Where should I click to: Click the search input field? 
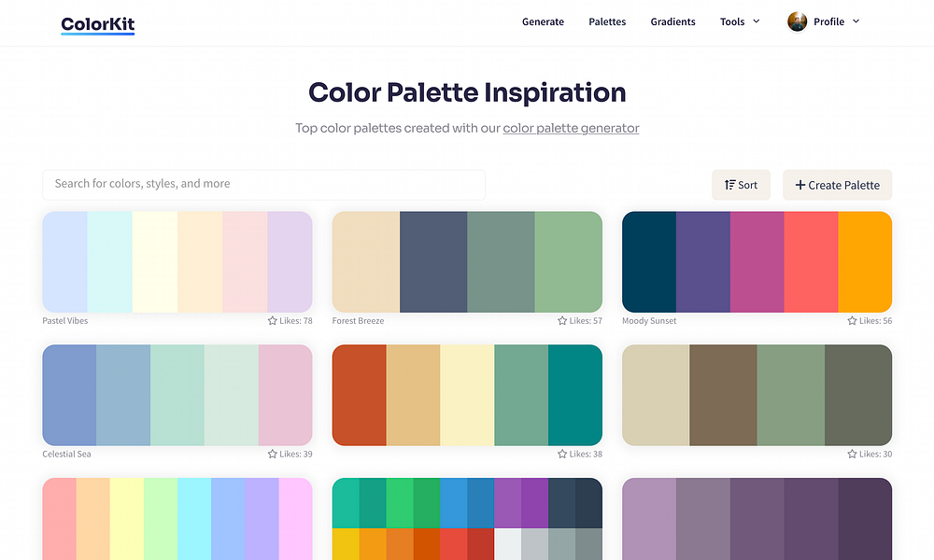coord(263,184)
